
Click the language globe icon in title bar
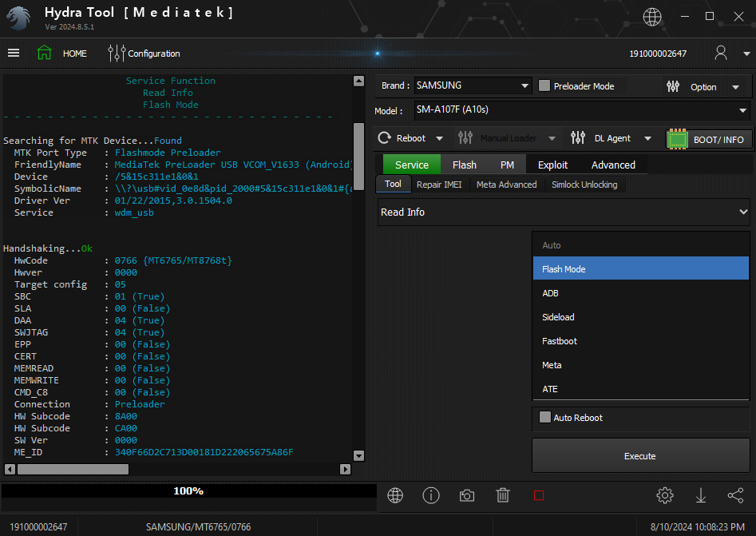point(652,17)
